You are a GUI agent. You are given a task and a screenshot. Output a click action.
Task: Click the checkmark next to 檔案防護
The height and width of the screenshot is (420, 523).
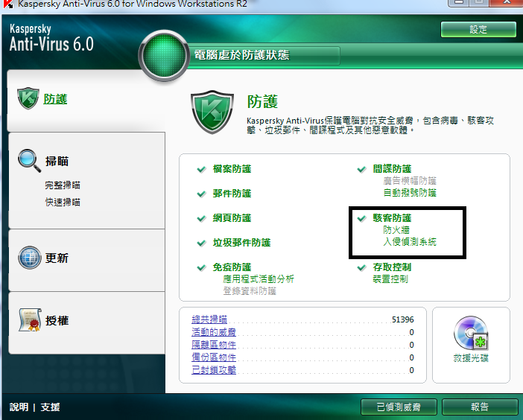201,169
